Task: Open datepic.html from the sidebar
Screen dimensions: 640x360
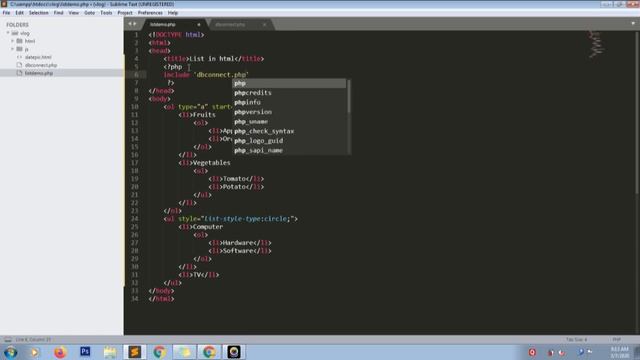Action: 38,57
